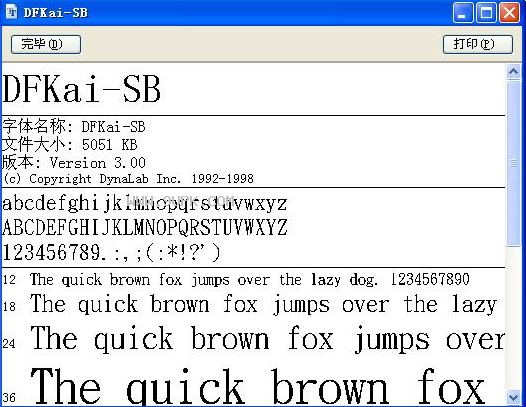
Task: Click the scrollbar down arrow
Action: coord(513,398)
